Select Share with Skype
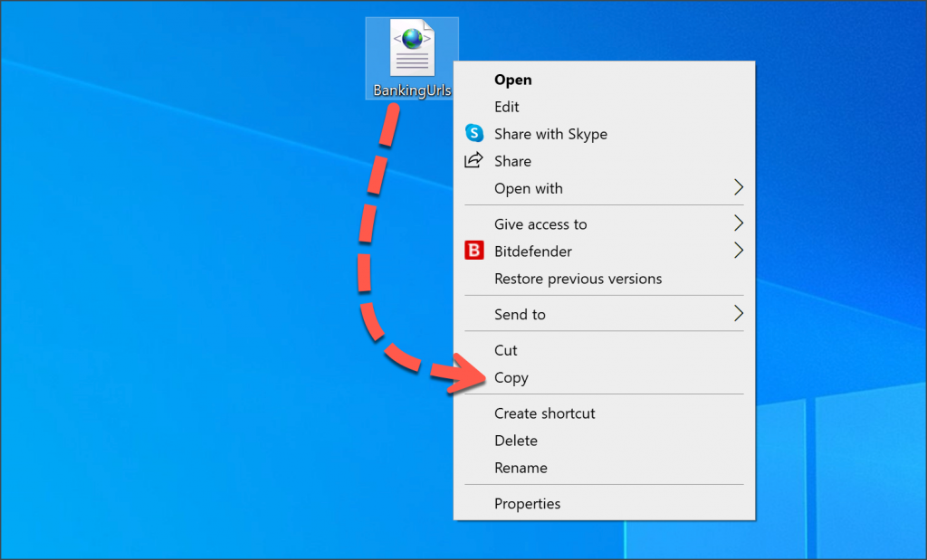This screenshot has height=560, width=927. coord(550,133)
